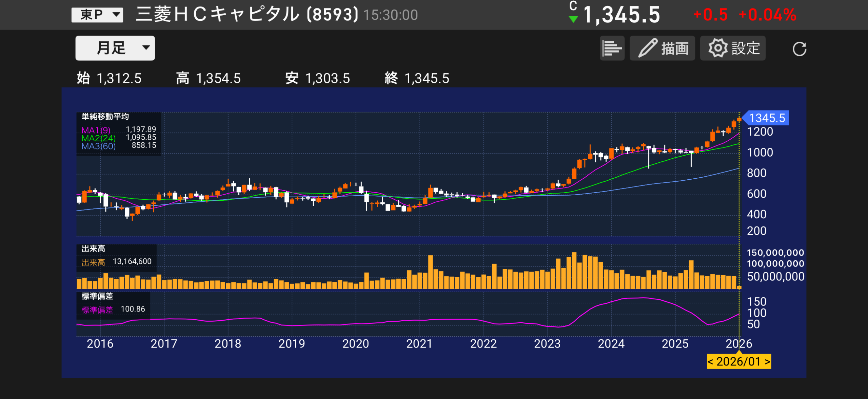The width and height of the screenshot is (868, 399).
Task: Select the 出来高 volume panel label
Action: (93, 248)
